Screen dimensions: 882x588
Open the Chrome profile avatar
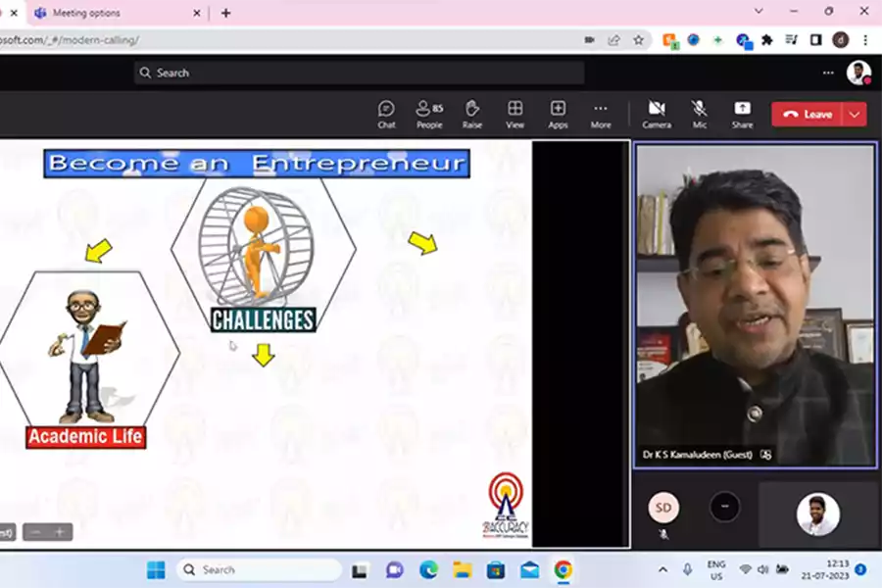tap(841, 40)
